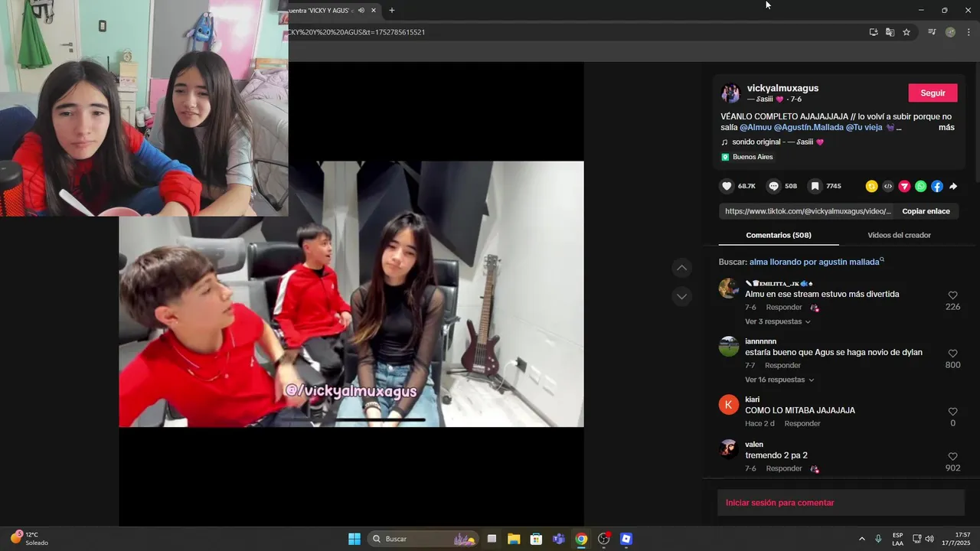
Task: Open the Windows Start menu
Action: tap(354, 539)
